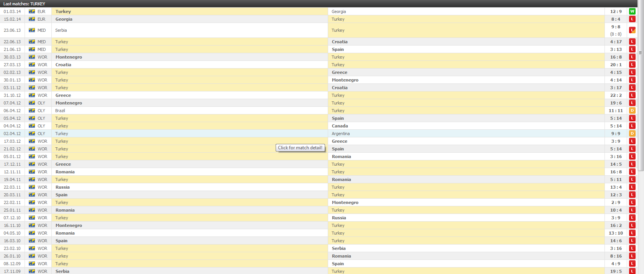The width and height of the screenshot is (644, 274).
Task: Click the result badge of the 23.06.13 Serbia match
Action: coord(632,30)
